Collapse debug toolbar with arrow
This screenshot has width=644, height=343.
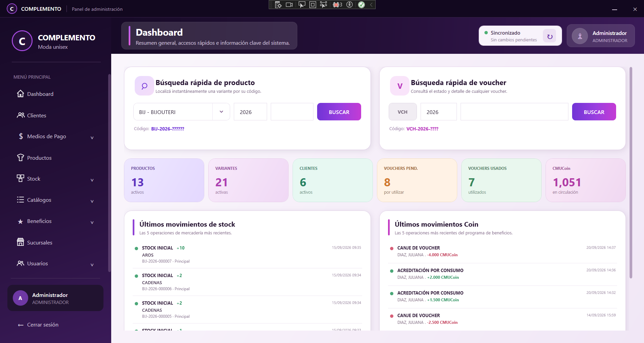371,5
